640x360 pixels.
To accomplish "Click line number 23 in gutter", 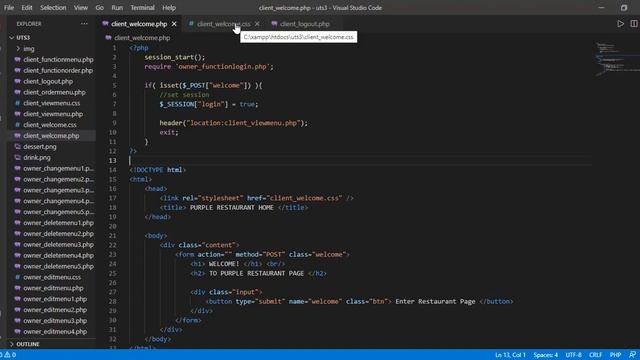I will click(113, 254).
